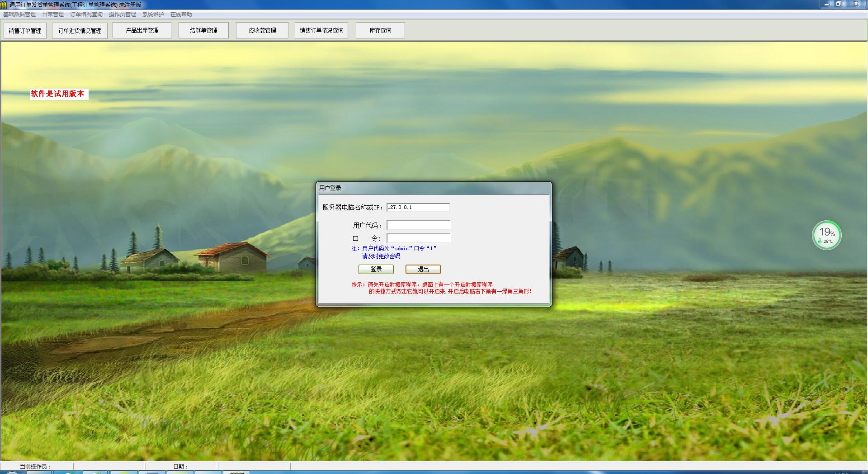Click the 用户登录 dialog title bar
The image size is (868, 474).
pyautogui.click(x=434, y=188)
